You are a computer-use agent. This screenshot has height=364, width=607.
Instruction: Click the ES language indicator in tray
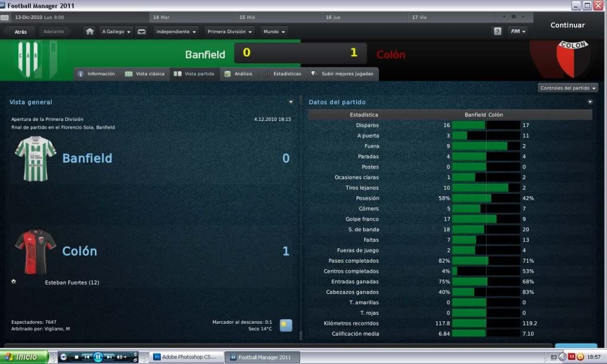tap(554, 357)
